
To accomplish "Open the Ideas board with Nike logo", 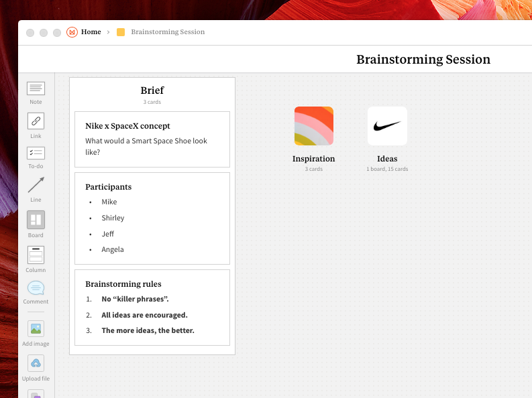I will (x=387, y=126).
